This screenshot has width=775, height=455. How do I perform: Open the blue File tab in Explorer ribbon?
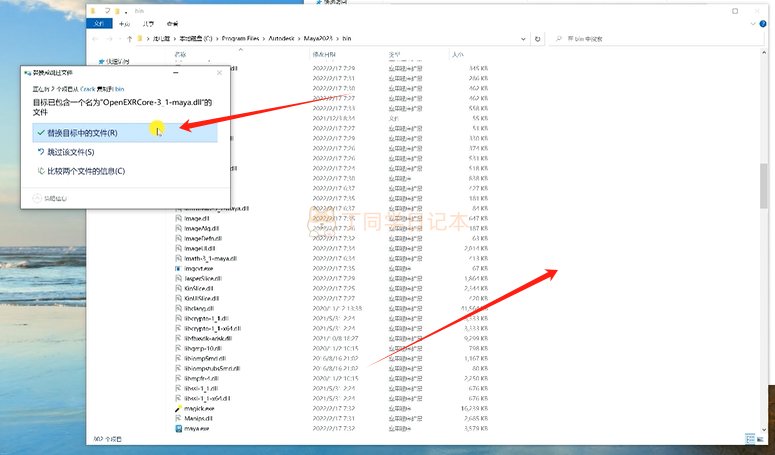[96, 22]
